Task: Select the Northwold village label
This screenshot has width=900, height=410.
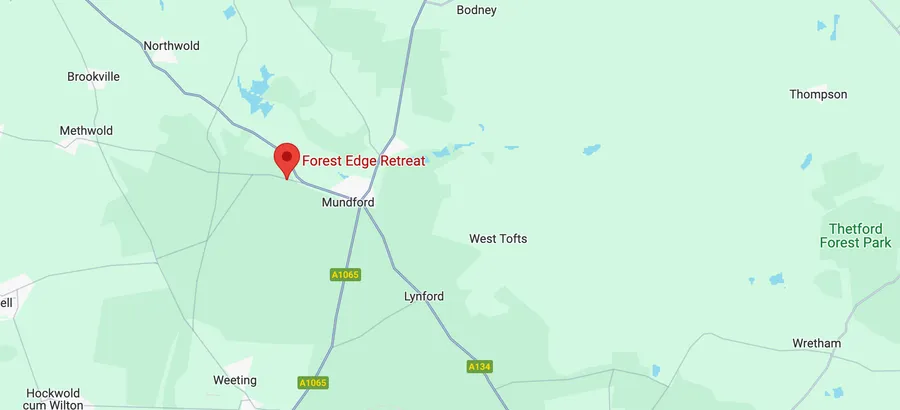Action: click(172, 46)
